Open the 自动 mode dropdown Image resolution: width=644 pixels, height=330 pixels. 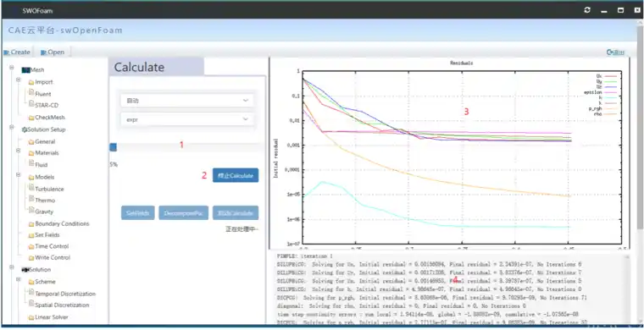tap(187, 101)
